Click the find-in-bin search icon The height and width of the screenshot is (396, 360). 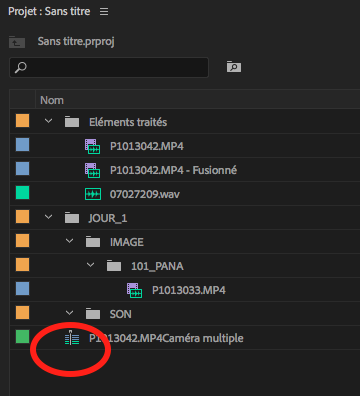(234, 66)
